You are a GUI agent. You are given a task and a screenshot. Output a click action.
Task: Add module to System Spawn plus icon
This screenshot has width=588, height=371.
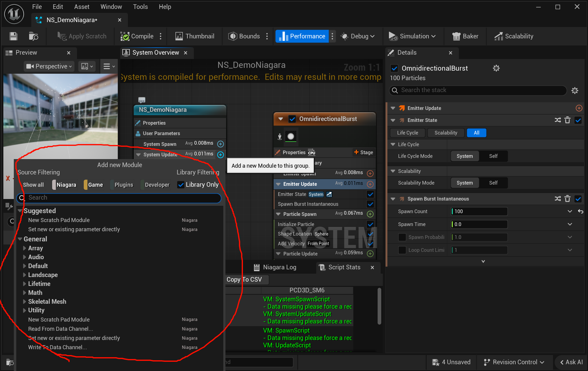tap(221, 144)
